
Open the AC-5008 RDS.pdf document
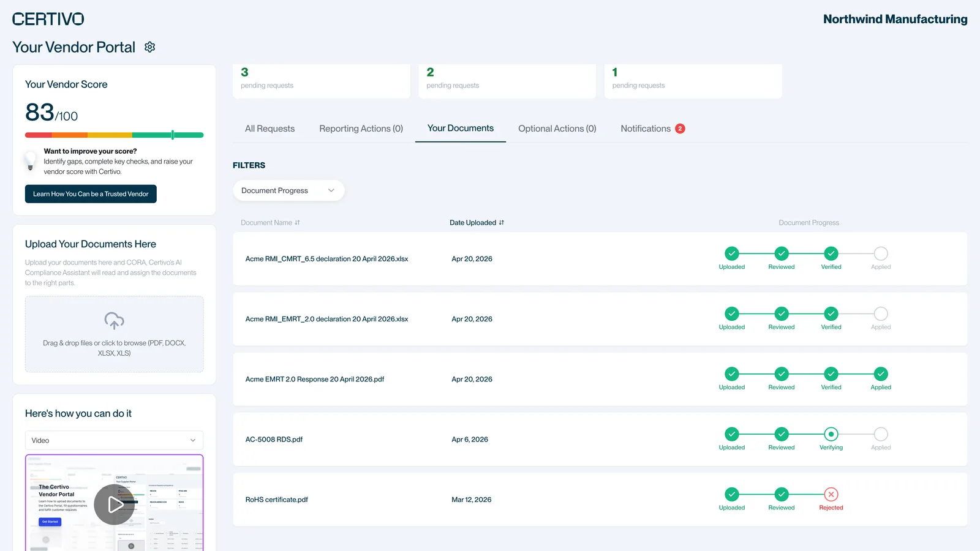pos(274,440)
